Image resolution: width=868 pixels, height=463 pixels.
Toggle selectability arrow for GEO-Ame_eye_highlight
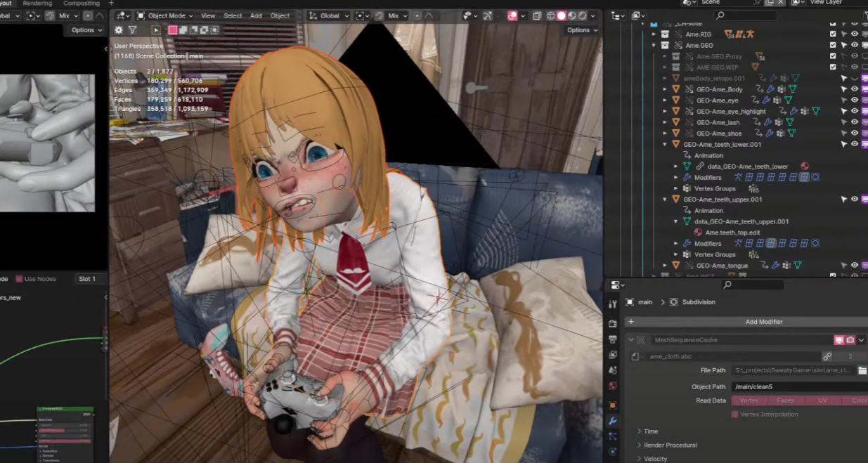tap(844, 111)
